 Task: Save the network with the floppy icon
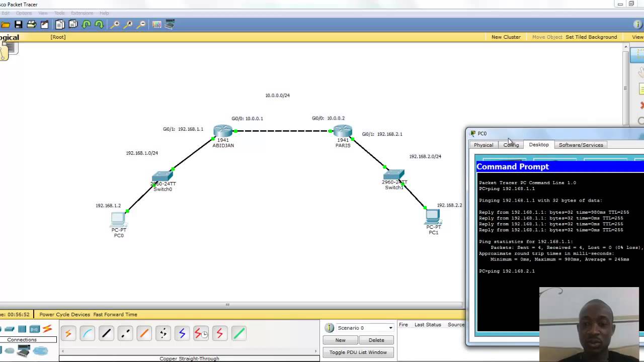click(18, 24)
